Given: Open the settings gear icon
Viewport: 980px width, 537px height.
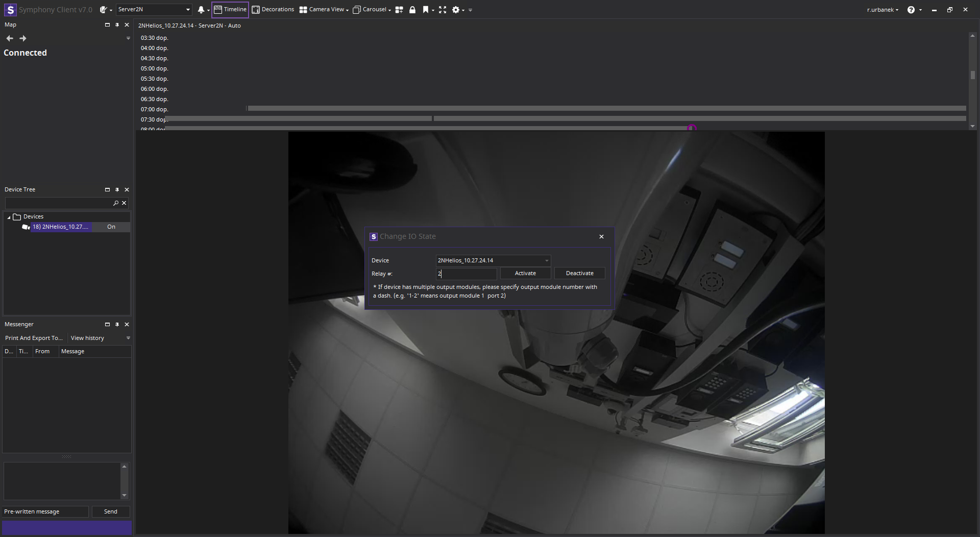Looking at the screenshot, I should (456, 10).
